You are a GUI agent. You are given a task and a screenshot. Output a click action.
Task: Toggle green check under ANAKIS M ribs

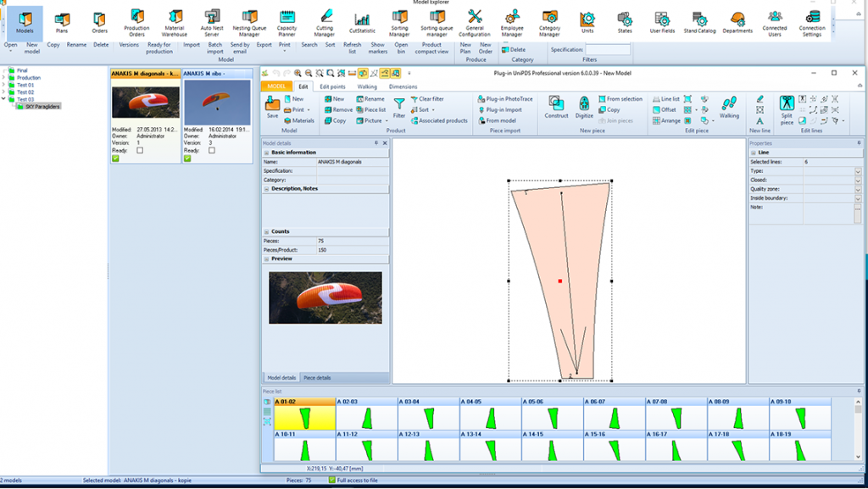click(x=187, y=158)
